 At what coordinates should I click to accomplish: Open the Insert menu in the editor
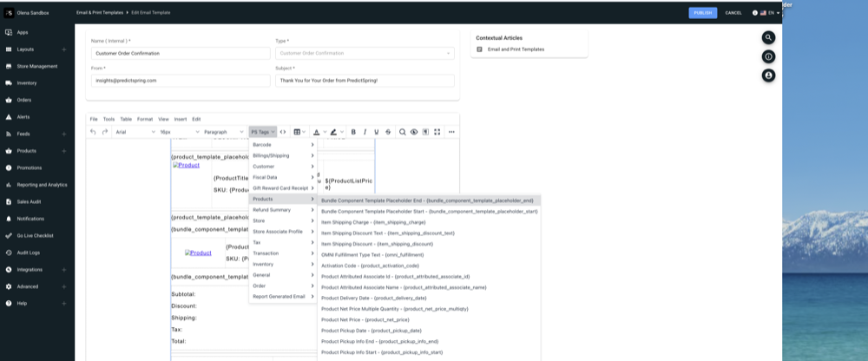(181, 119)
